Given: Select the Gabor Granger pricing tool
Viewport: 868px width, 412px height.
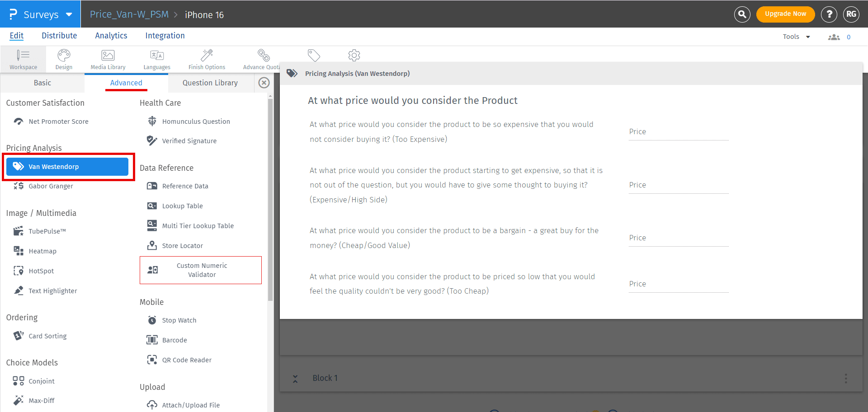Looking at the screenshot, I should coord(49,186).
